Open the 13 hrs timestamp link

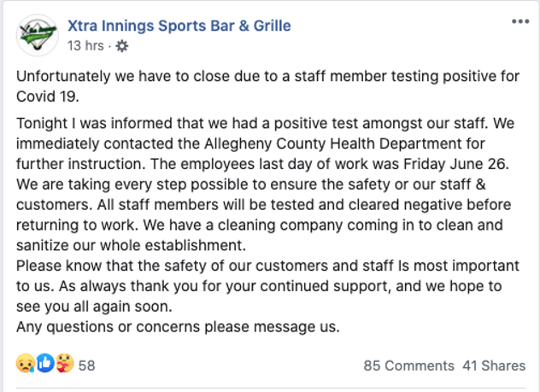coord(85,45)
